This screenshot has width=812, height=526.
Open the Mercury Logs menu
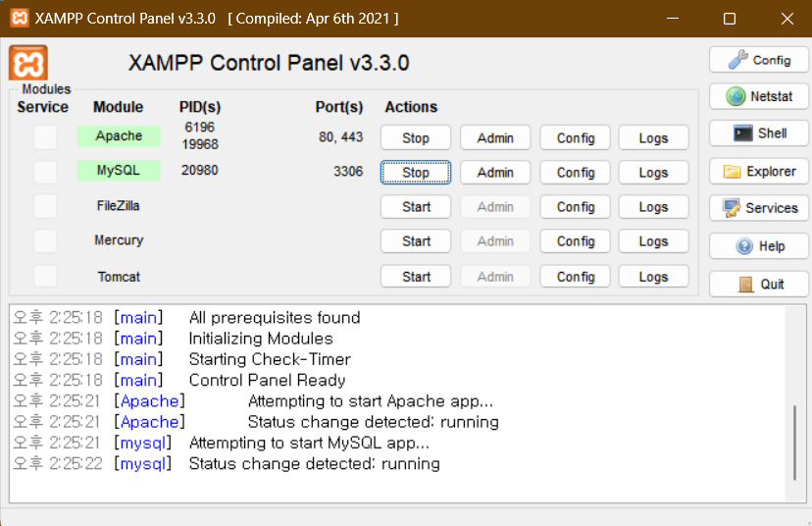coord(653,241)
